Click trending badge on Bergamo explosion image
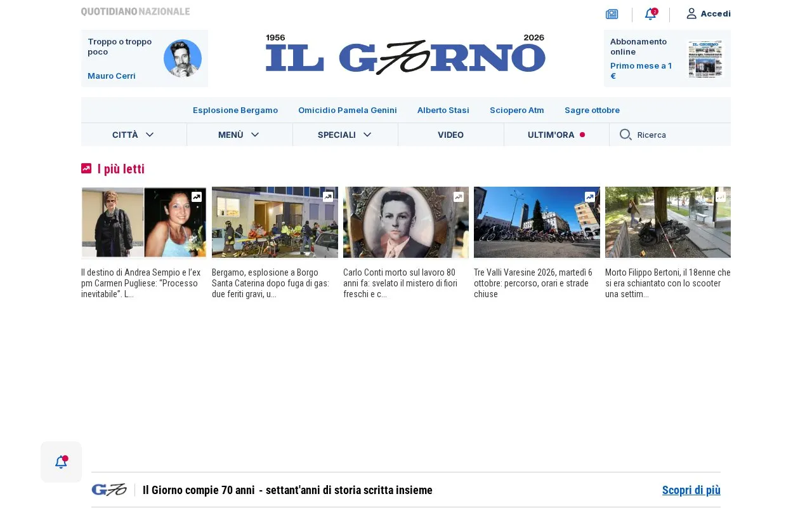The image size is (812, 508). click(328, 197)
